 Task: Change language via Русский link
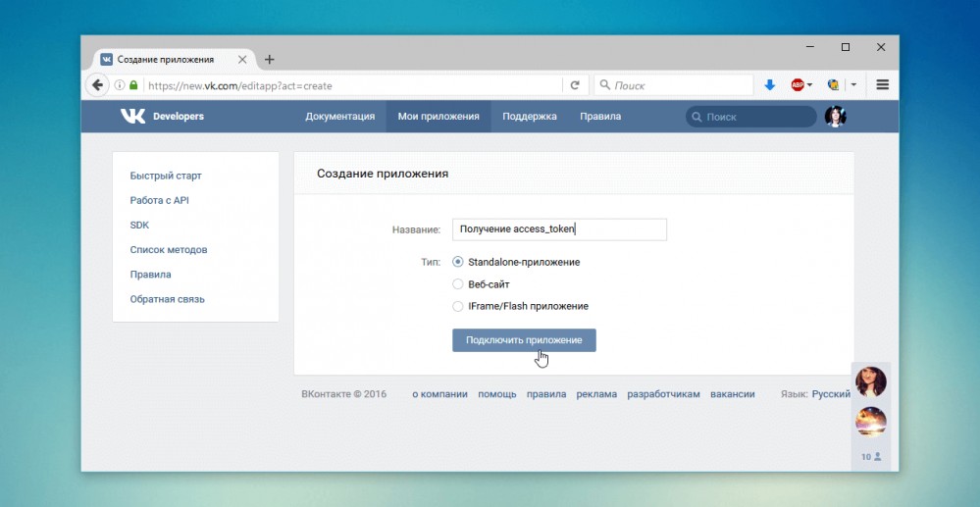click(831, 394)
